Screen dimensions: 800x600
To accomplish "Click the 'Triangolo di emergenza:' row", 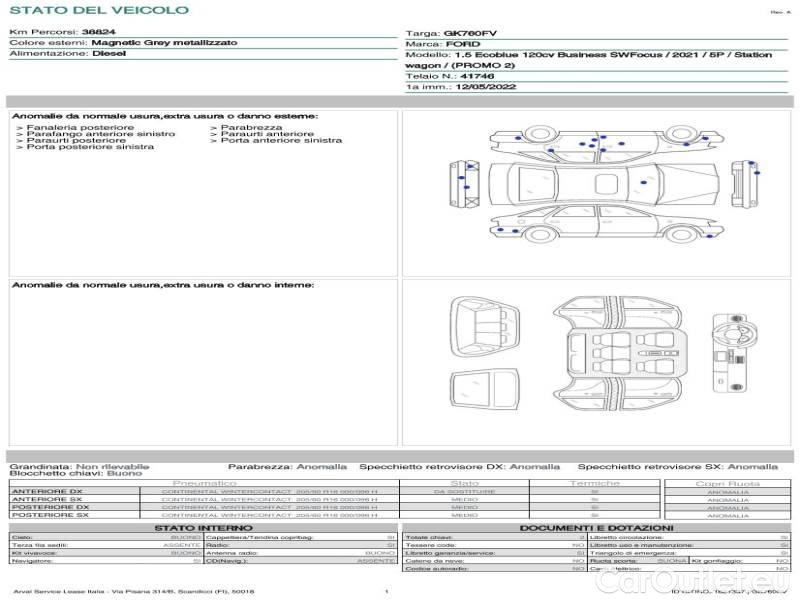I will [x=689, y=553].
